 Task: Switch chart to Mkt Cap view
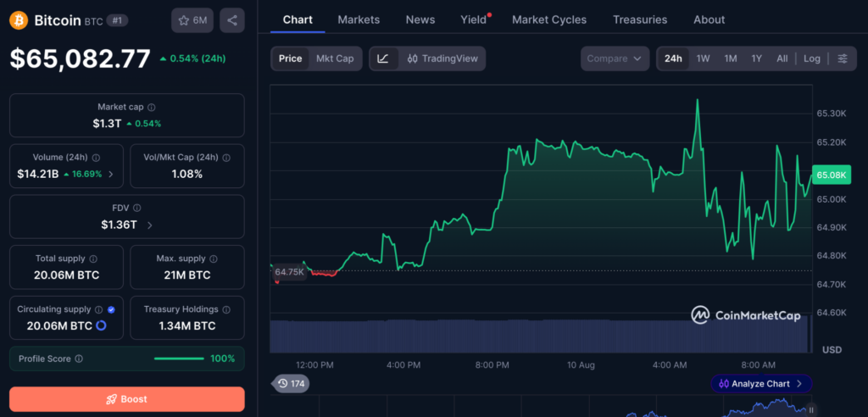(x=335, y=58)
